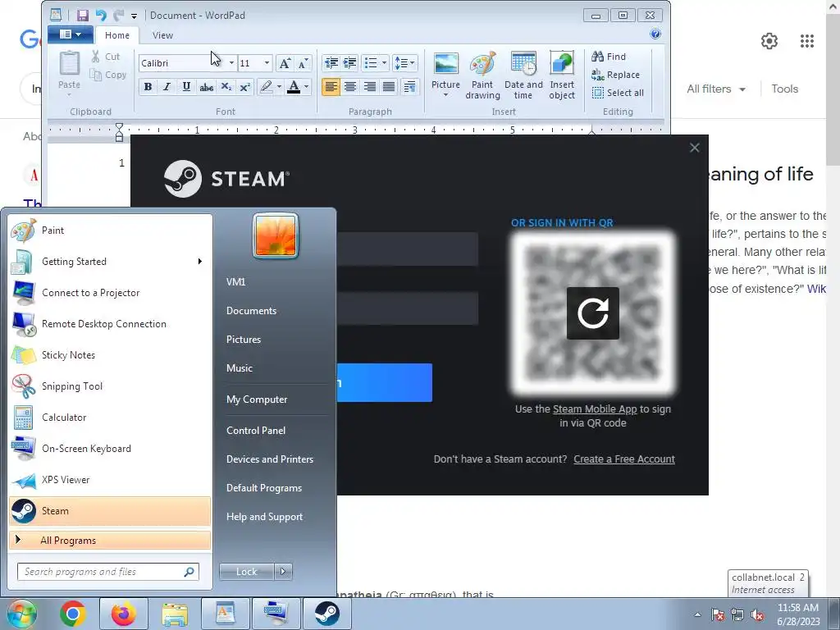
Task: Open Sticky Notes from Start menu
Action: (x=110, y=355)
